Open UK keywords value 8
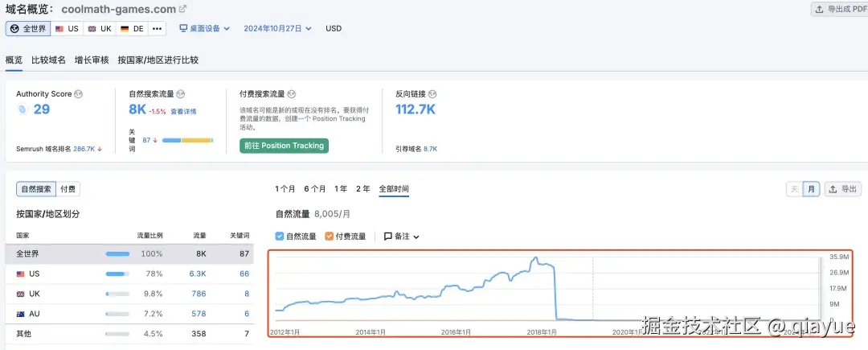 [x=247, y=294]
